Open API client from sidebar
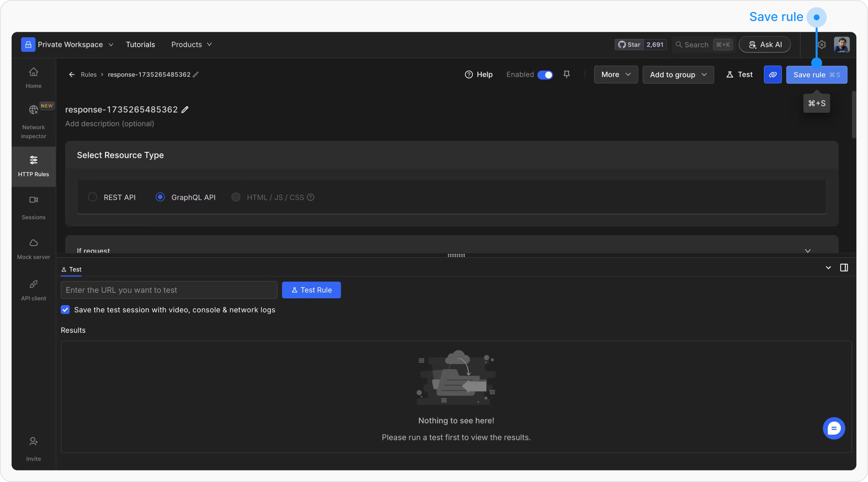This screenshot has width=868, height=482. coord(33,284)
